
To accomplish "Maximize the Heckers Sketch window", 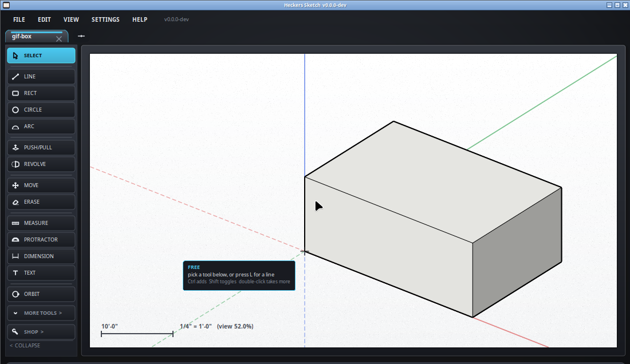I will pyautogui.click(x=617, y=5).
